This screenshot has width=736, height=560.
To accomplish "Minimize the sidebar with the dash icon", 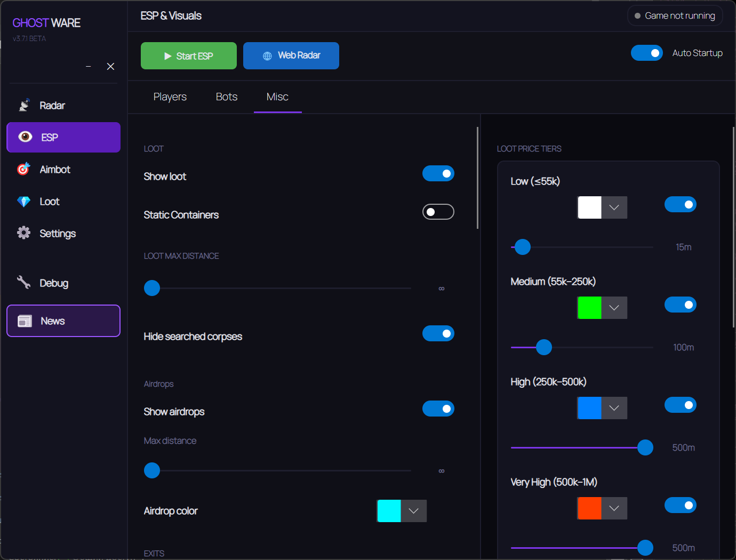I will point(89,67).
